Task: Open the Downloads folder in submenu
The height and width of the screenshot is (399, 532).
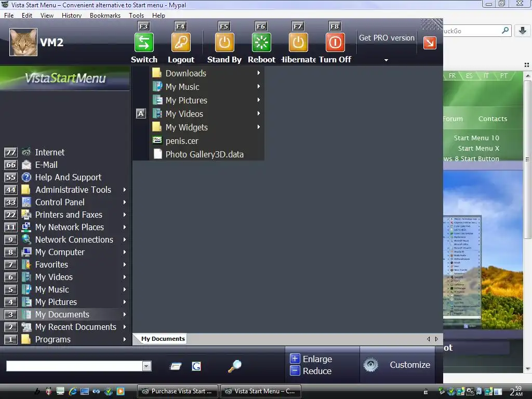Action: pos(206,73)
